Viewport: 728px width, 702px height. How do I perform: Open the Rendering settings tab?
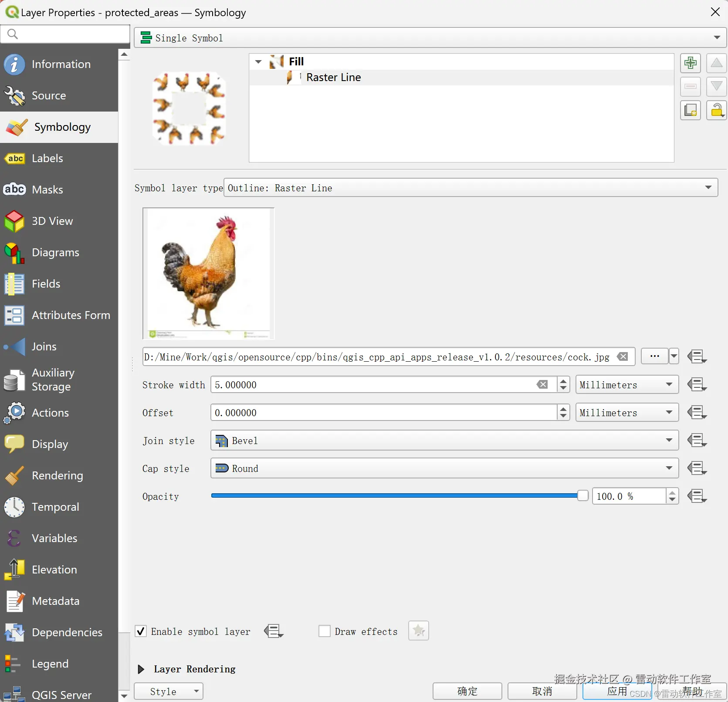[59, 476]
